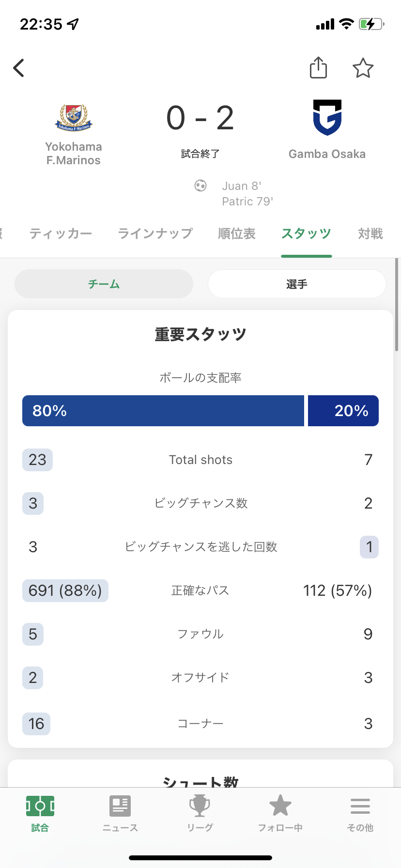Open the その他 hamburger menu
Image resolution: width=401 pixels, height=868 pixels.
click(360, 807)
